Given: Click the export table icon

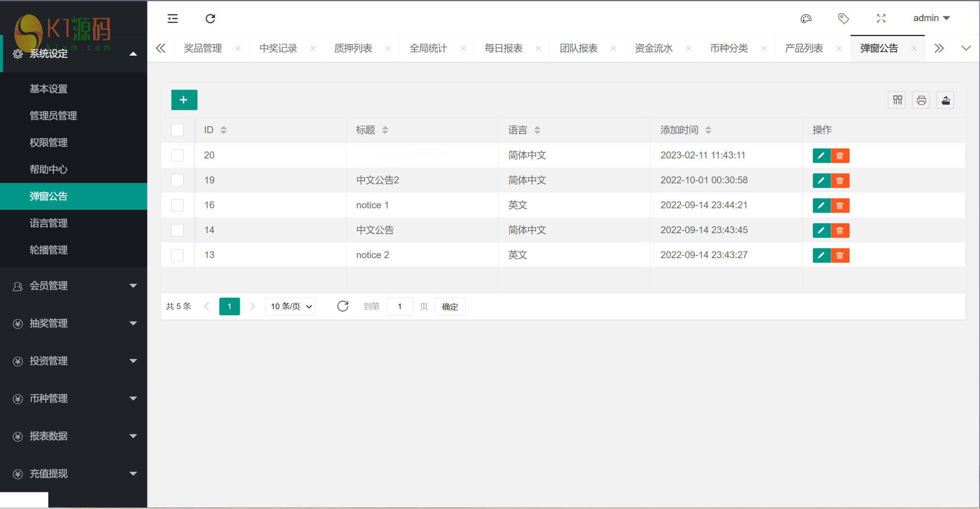Looking at the screenshot, I should [x=946, y=100].
